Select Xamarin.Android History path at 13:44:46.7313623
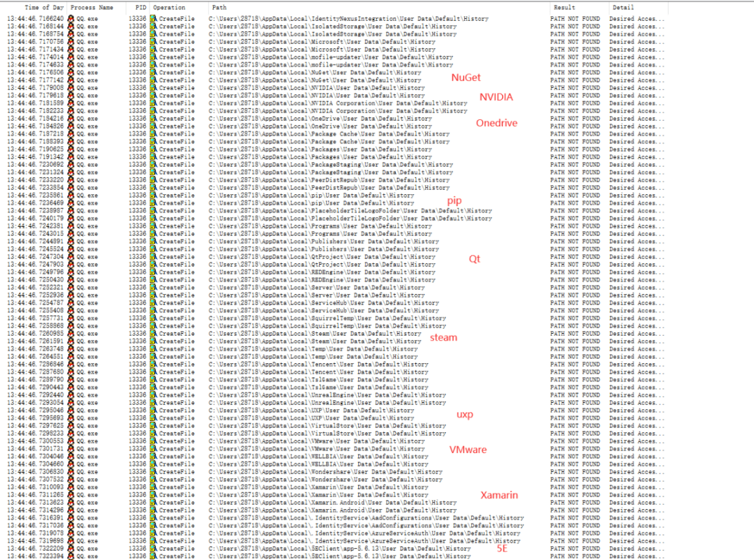754x560 pixels. (333, 503)
